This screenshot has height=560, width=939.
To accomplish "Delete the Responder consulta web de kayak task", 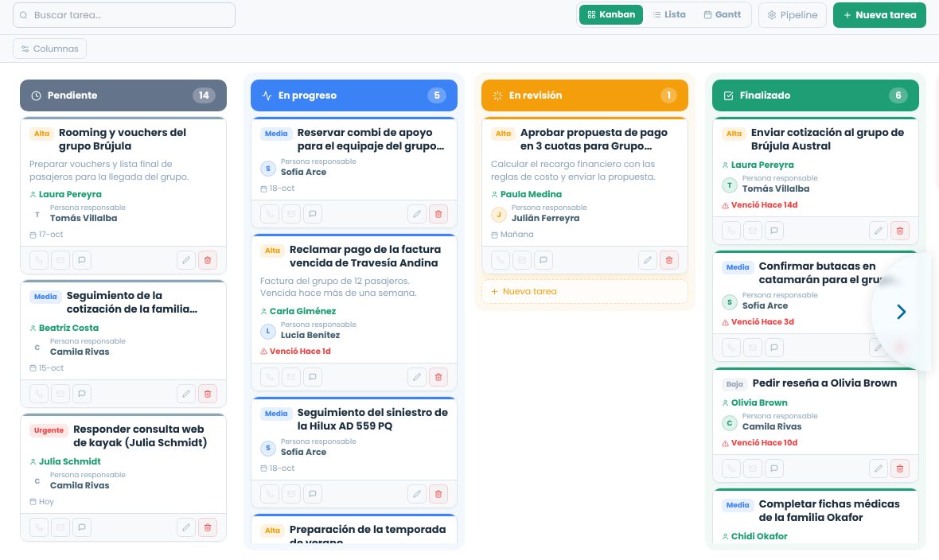I will pyautogui.click(x=208, y=527).
